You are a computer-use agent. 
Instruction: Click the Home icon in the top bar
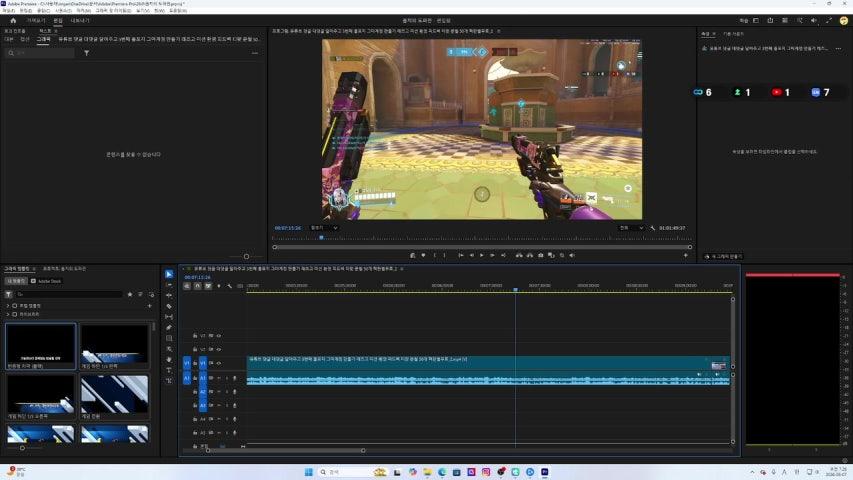[x=13, y=21]
